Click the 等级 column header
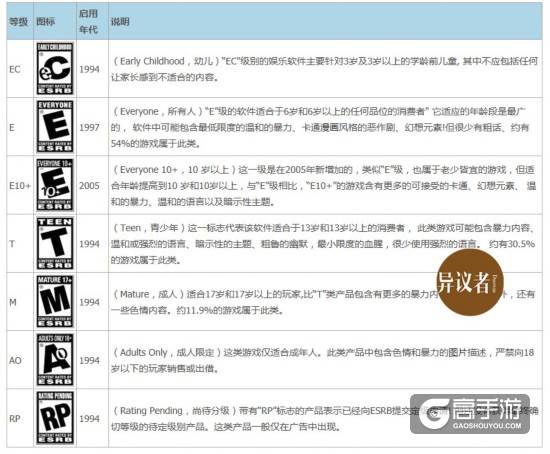This screenshot has height=454, width=550. point(18,22)
